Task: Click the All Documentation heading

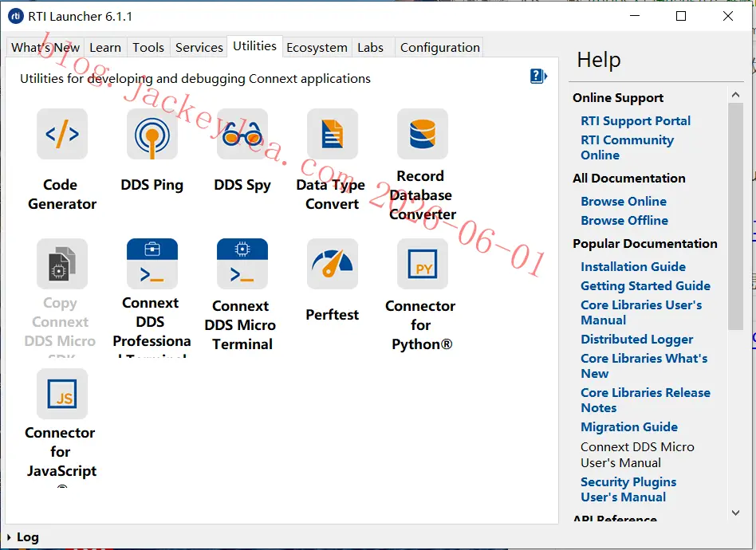Action: pos(628,179)
